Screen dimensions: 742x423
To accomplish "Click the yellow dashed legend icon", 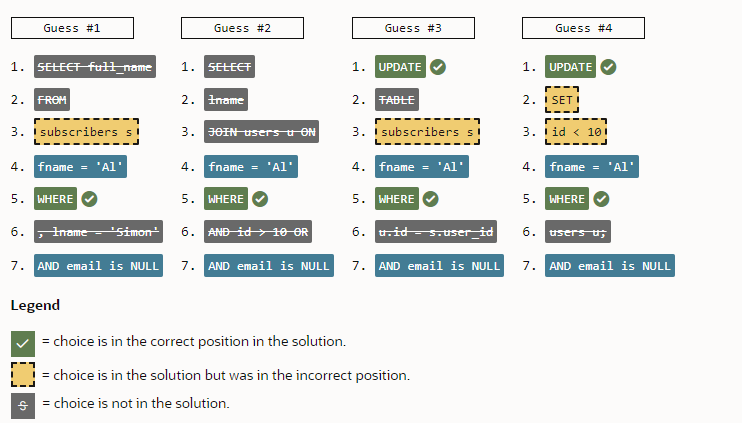I will 23,375.
